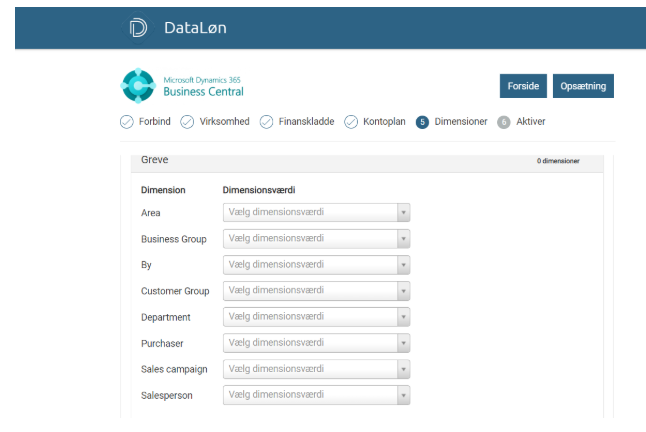
Task: Expand the Business Group dropdown arrow
Action: [403, 239]
